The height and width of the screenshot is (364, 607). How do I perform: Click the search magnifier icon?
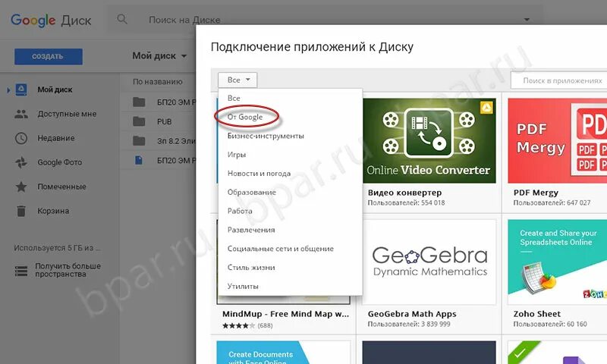[122, 19]
